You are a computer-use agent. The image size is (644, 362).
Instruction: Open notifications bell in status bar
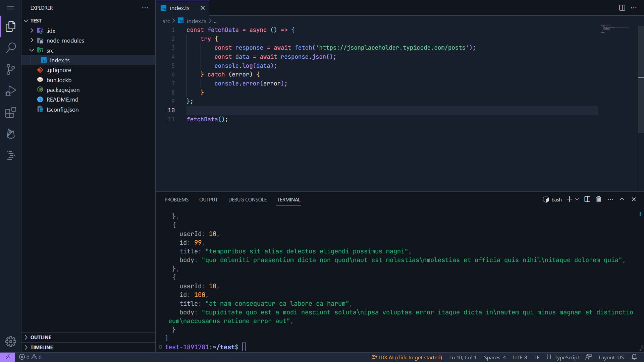click(x=634, y=357)
